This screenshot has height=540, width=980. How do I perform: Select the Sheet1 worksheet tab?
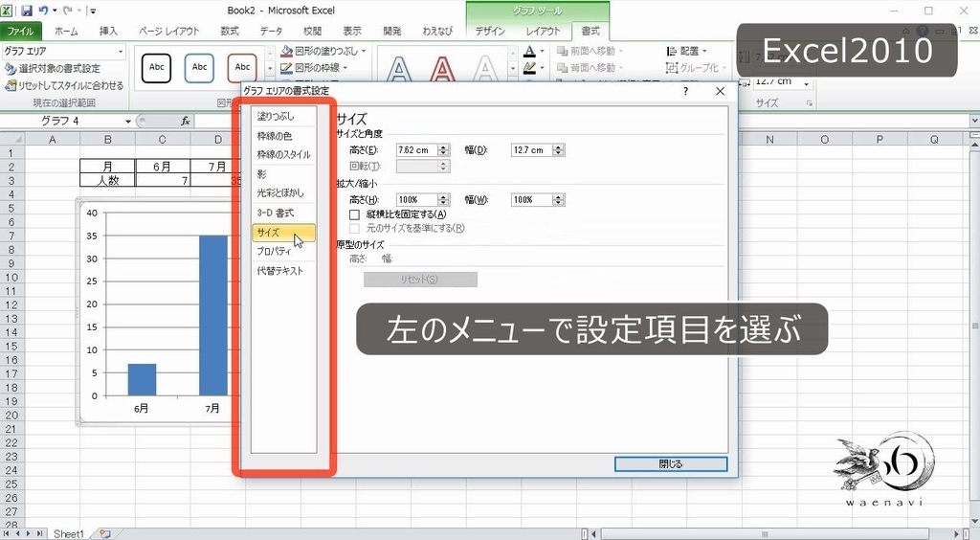click(x=68, y=534)
